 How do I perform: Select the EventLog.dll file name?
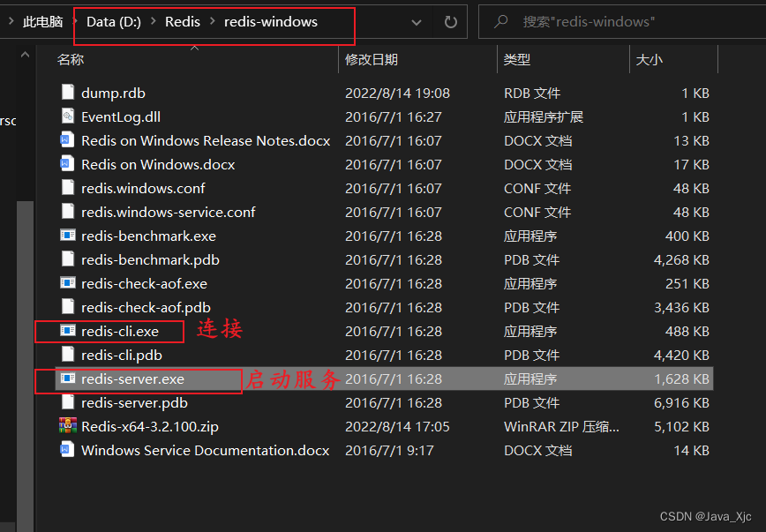click(x=121, y=116)
